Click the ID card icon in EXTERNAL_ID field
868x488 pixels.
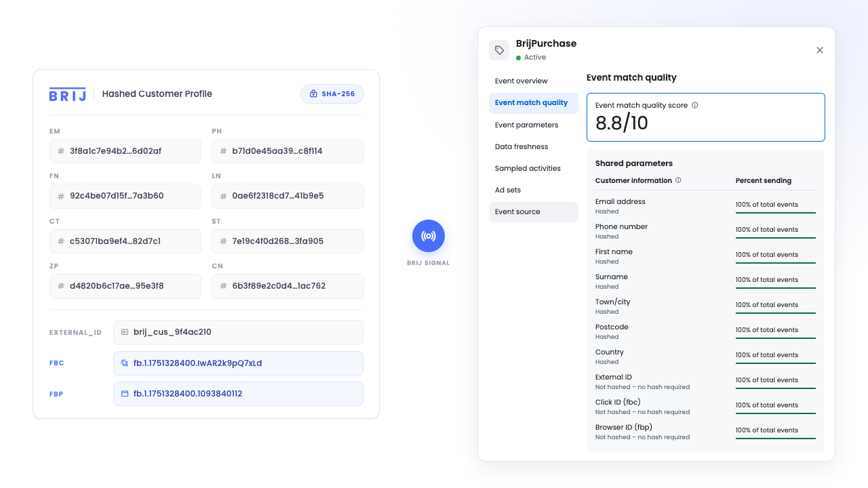[x=125, y=332]
